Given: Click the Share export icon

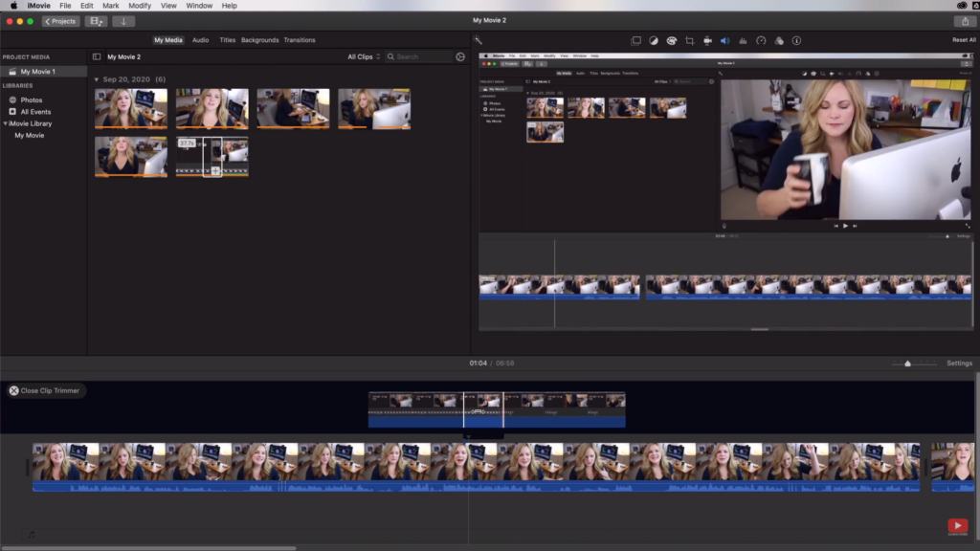Looking at the screenshot, I should click(965, 21).
